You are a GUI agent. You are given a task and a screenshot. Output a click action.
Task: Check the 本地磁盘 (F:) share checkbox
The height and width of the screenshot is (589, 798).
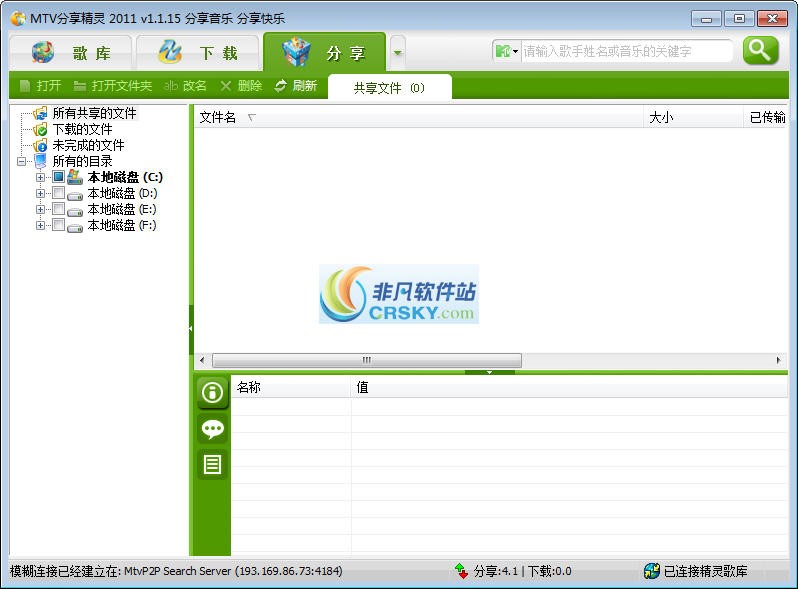coord(59,225)
